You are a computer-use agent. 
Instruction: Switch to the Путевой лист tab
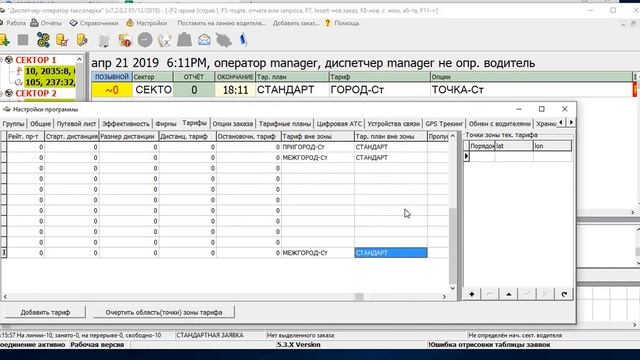(76, 124)
